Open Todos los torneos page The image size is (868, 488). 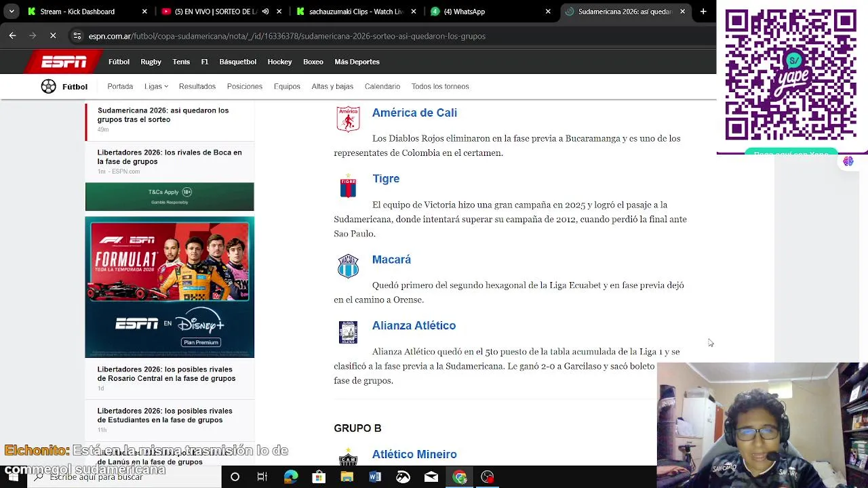440,86
